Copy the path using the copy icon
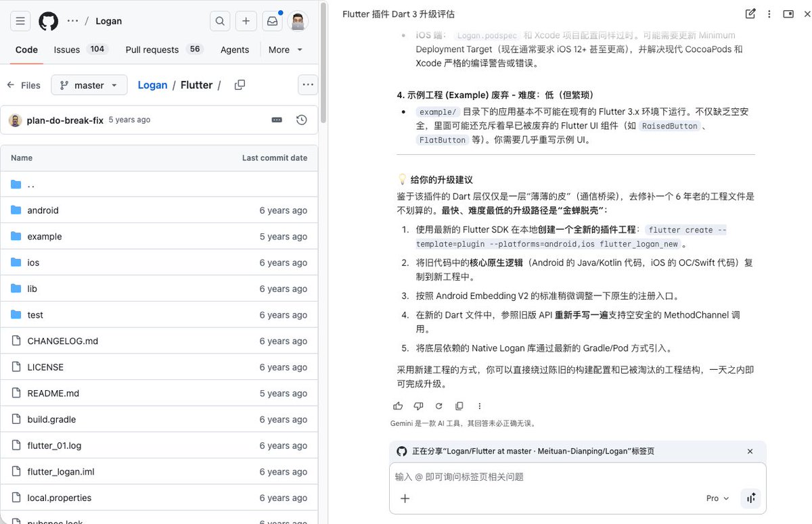The width and height of the screenshot is (812, 524). click(240, 85)
